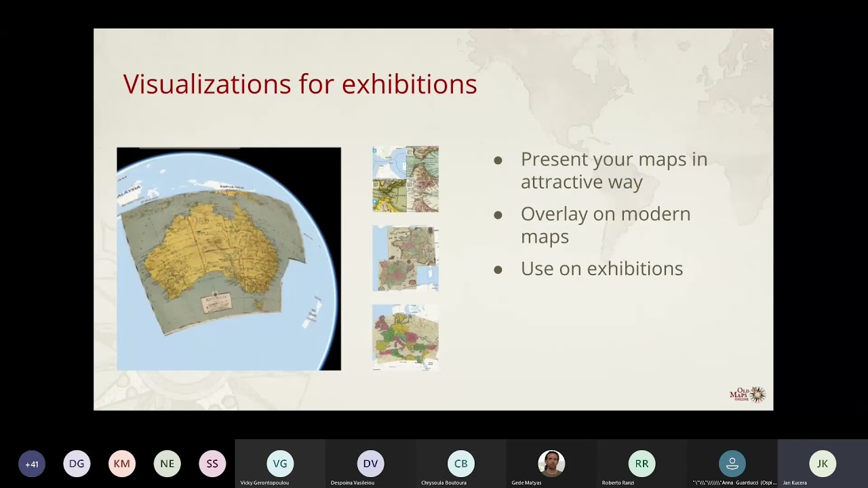Select the SS participant avatar

click(212, 464)
